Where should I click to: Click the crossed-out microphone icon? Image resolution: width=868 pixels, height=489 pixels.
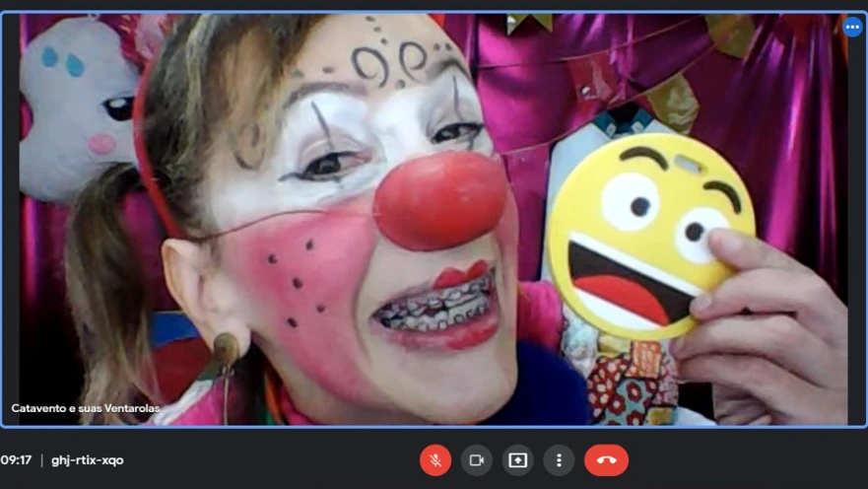pos(435,460)
